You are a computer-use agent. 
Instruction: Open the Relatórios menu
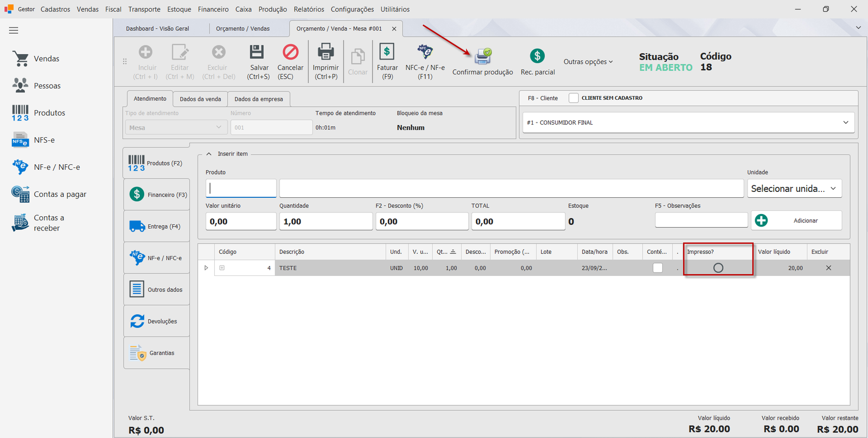point(309,9)
